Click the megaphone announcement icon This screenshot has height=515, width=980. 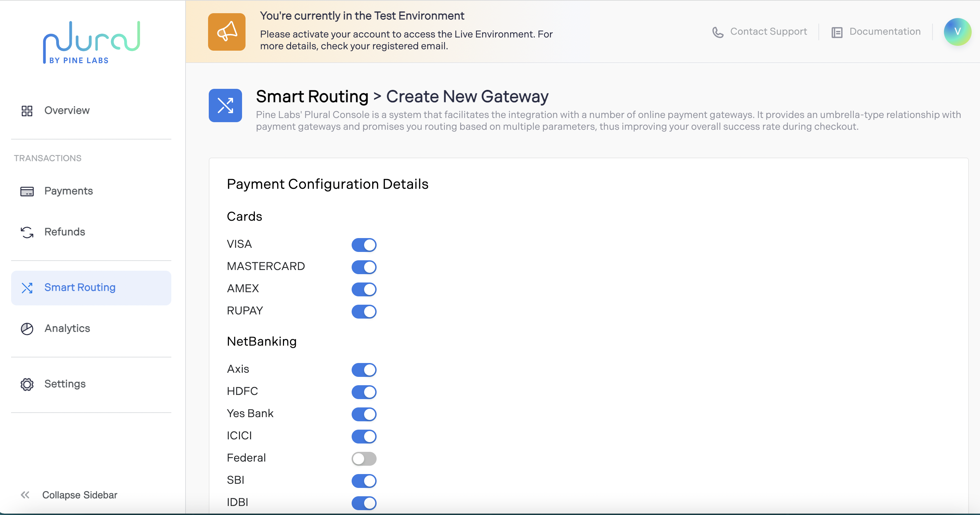coord(227,32)
